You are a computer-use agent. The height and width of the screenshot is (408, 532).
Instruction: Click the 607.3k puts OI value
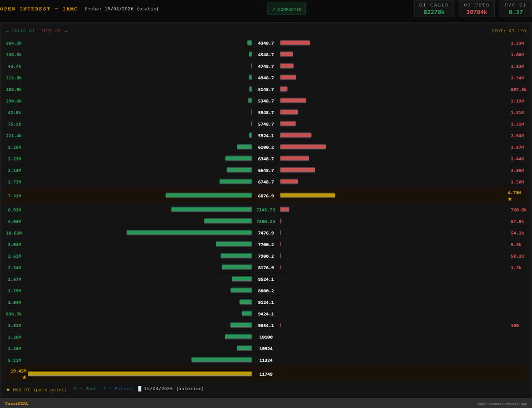(x=519, y=89)
